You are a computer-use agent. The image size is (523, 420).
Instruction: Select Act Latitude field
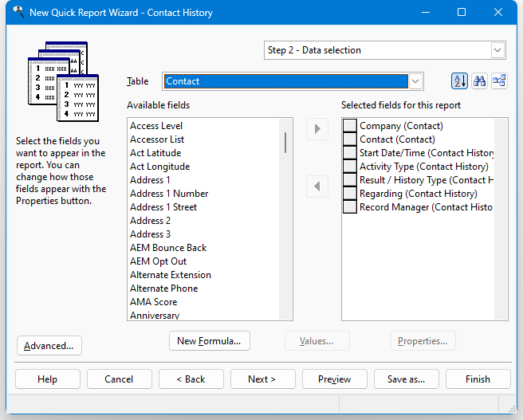[x=204, y=153]
